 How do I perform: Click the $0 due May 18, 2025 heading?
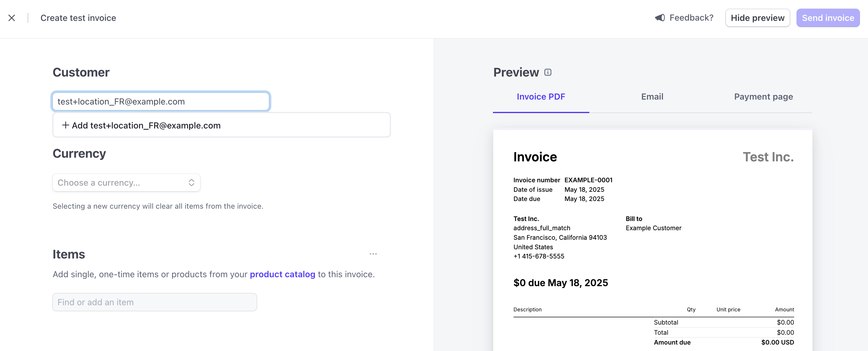tap(561, 283)
